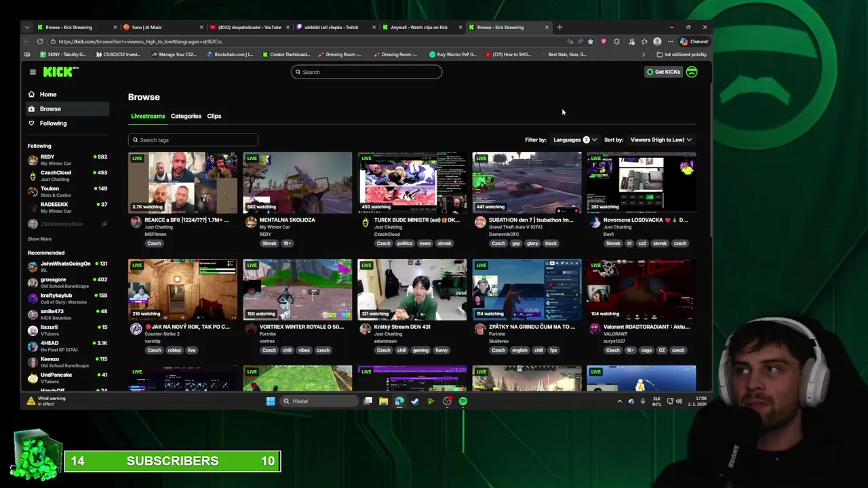Click the gtarp tag under SUBATHON stream
The width and height of the screenshot is (868, 488).
pyautogui.click(x=532, y=243)
